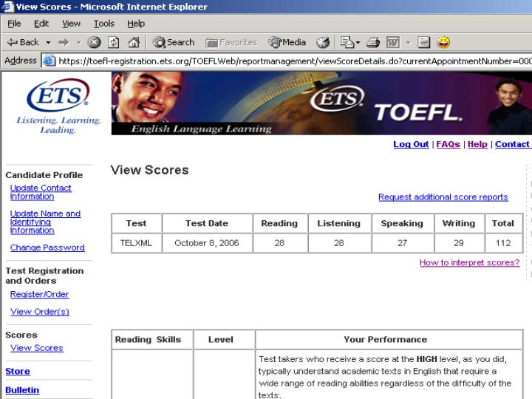Click the Reading column header
The height and width of the screenshot is (399, 532).
point(279,223)
